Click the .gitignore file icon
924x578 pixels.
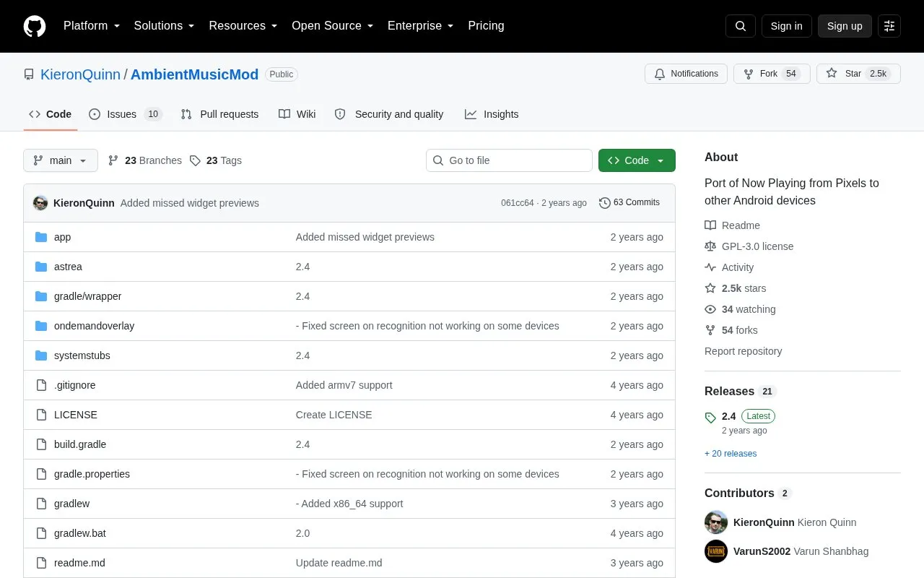tap(41, 385)
